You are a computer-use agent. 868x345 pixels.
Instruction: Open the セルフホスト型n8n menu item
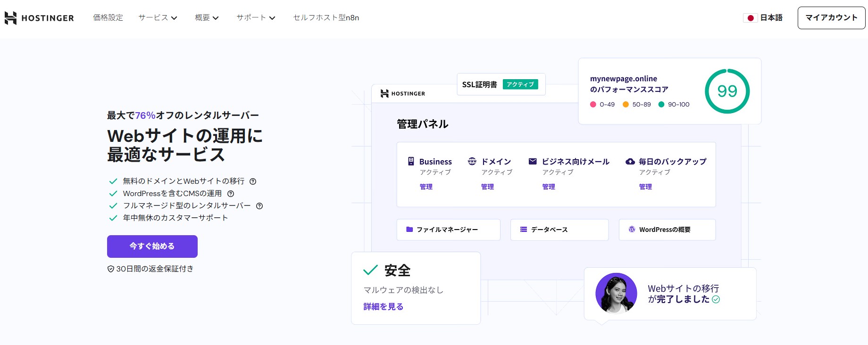[x=326, y=18]
